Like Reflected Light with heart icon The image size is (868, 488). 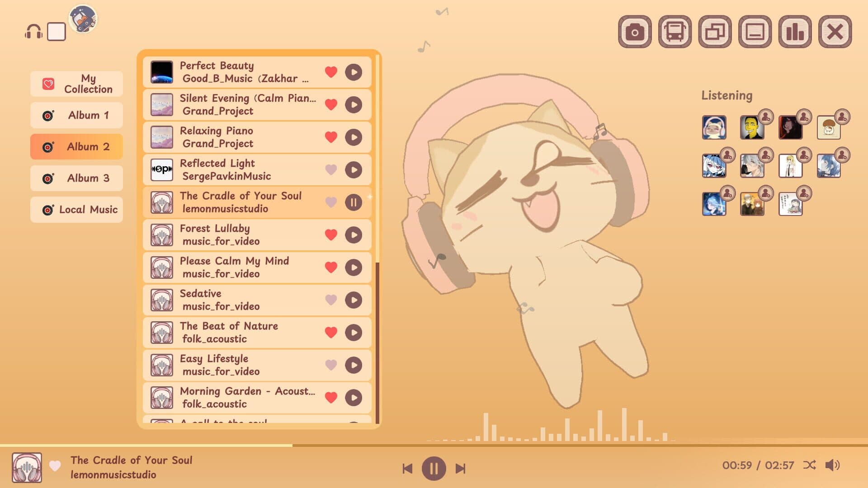click(331, 170)
